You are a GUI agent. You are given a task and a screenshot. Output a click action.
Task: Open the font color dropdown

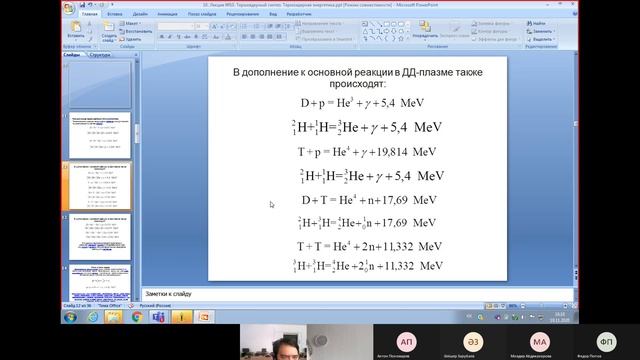click(228, 37)
